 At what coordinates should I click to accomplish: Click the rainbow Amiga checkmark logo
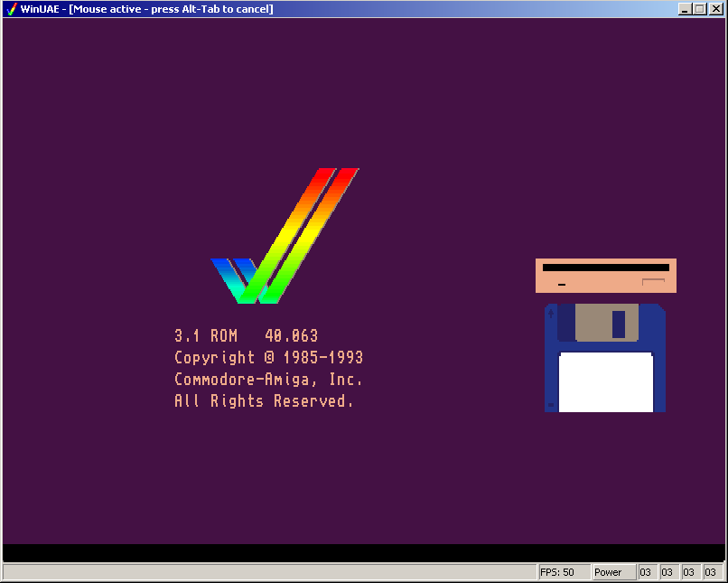(285, 235)
